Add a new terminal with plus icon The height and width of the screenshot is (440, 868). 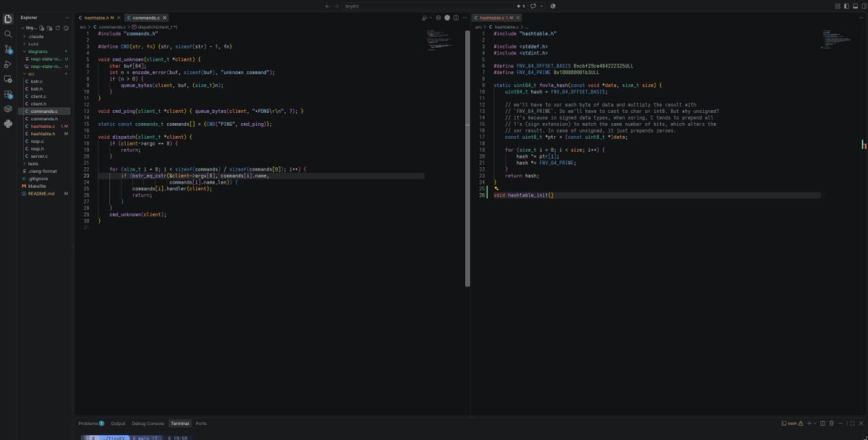(809, 423)
